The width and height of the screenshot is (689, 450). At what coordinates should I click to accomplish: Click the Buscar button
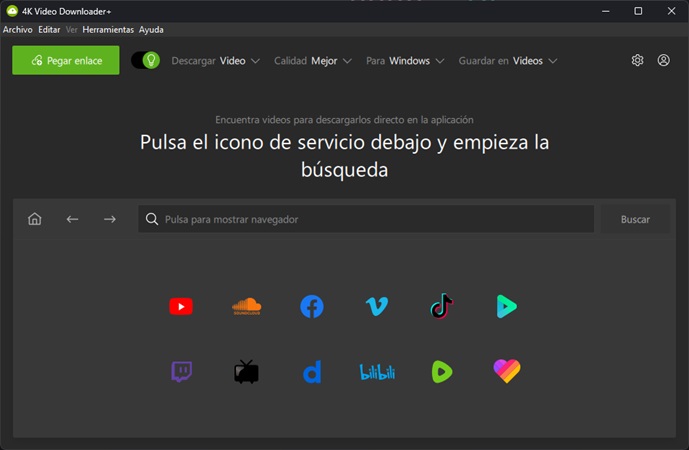coord(635,219)
